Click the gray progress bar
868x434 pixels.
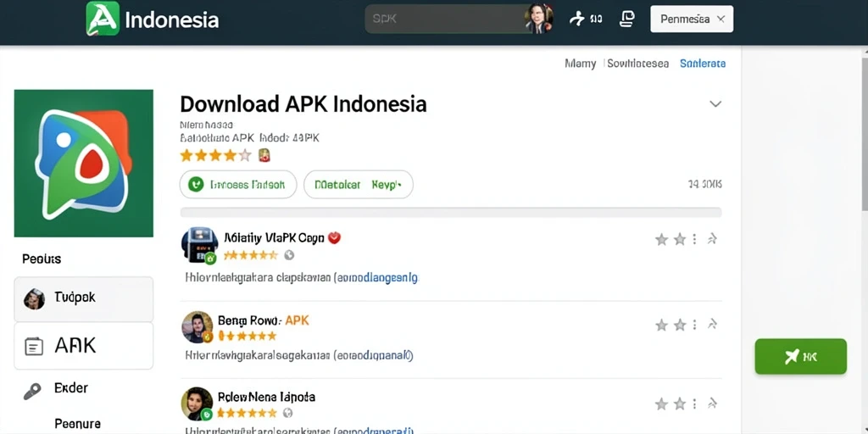click(x=451, y=212)
